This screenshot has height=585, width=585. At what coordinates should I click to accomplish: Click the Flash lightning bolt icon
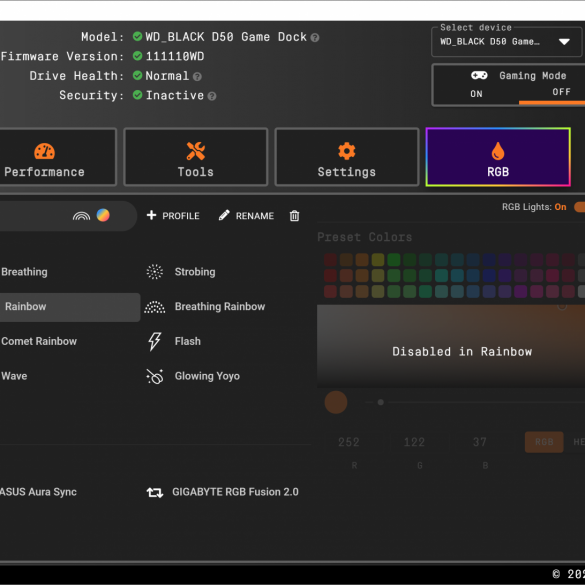tap(154, 341)
